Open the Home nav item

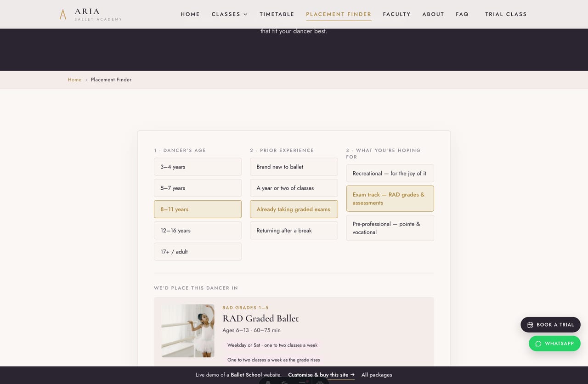coord(190,14)
